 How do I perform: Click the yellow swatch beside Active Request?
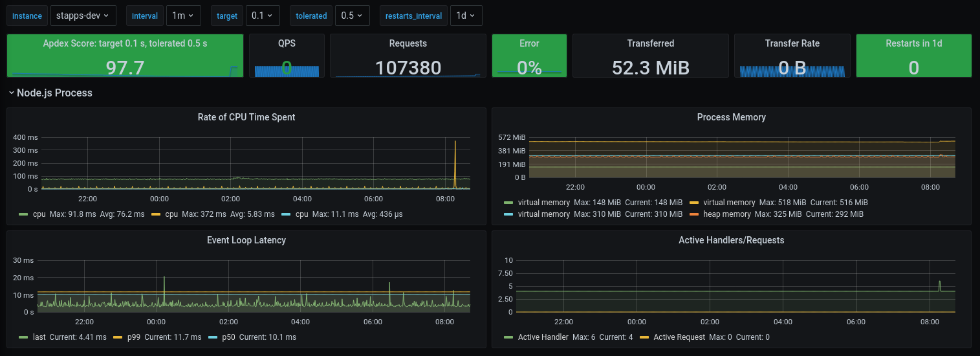pos(644,337)
